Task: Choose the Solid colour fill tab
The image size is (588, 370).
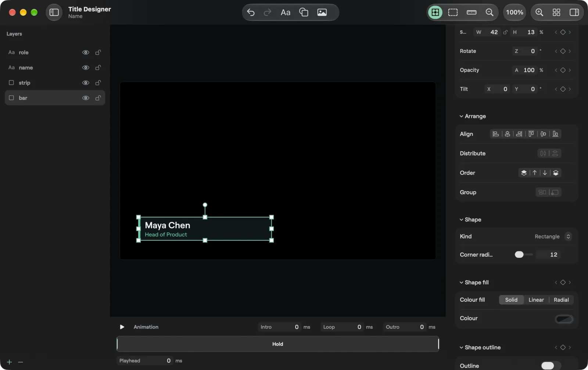Action: coord(511,300)
